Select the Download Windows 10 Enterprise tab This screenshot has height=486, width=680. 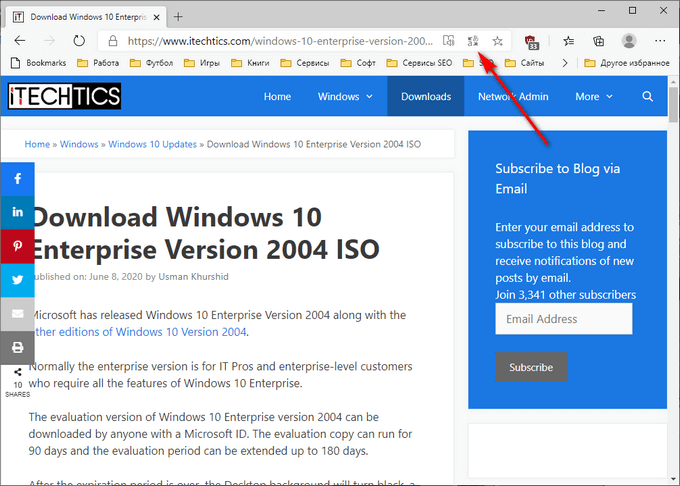(x=87, y=17)
